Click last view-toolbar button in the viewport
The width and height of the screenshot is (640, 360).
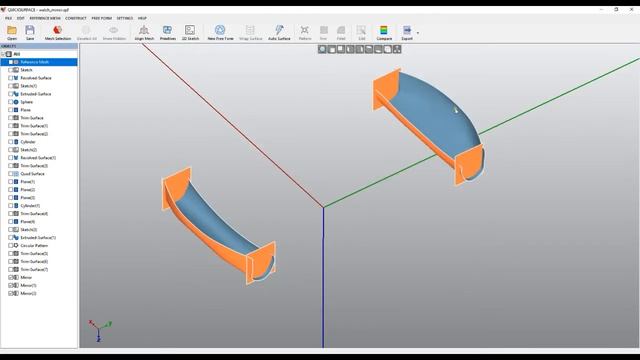397,49
